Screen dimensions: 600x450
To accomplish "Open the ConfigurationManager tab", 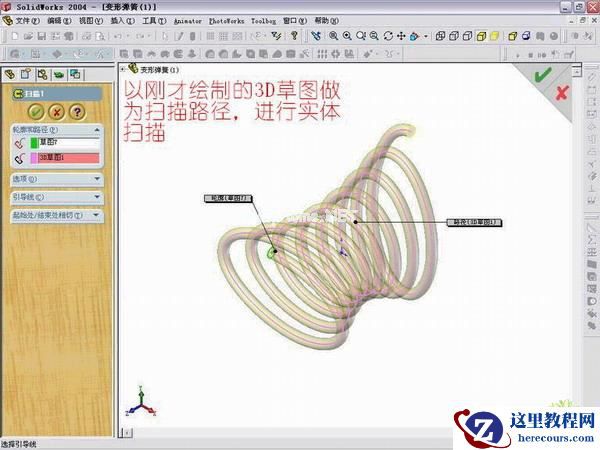I will 42,74.
